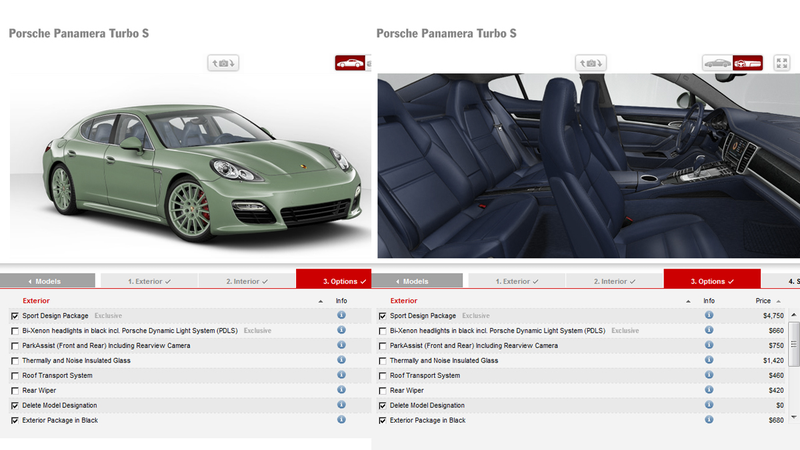Click green Panamera exterior preview image
This screenshot has width=800, height=450.
pyautogui.click(x=190, y=166)
